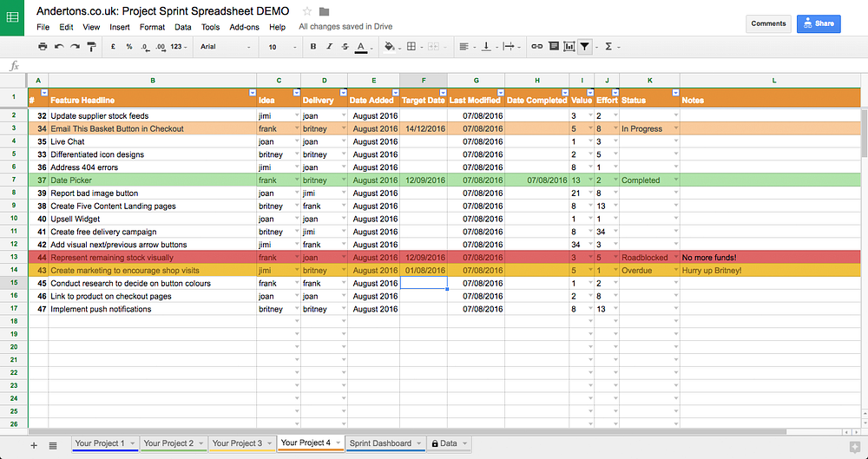
Task: Format as percent
Action: click(x=129, y=47)
